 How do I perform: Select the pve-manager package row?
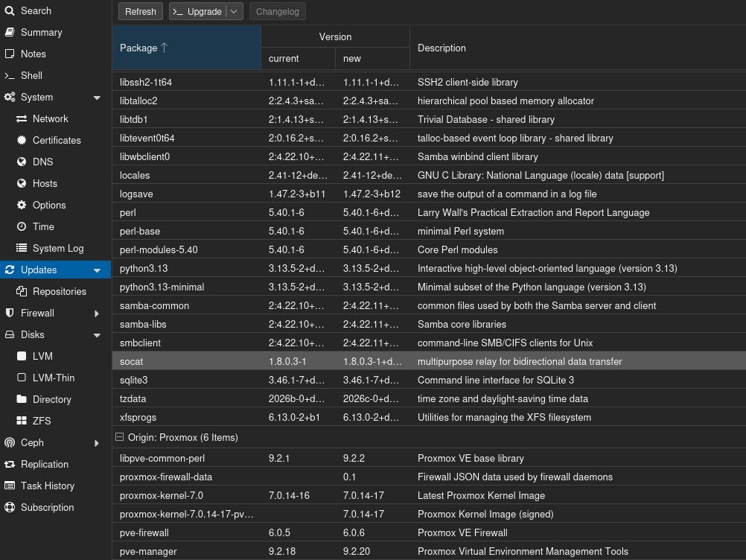(x=429, y=551)
